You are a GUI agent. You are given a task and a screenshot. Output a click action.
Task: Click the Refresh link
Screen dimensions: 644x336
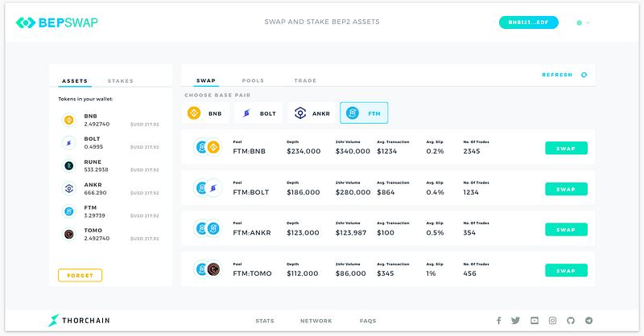557,75
